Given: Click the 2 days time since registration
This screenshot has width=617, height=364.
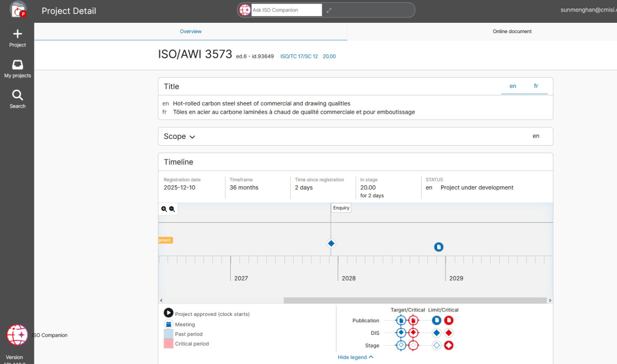Looking at the screenshot, I should click(304, 187).
